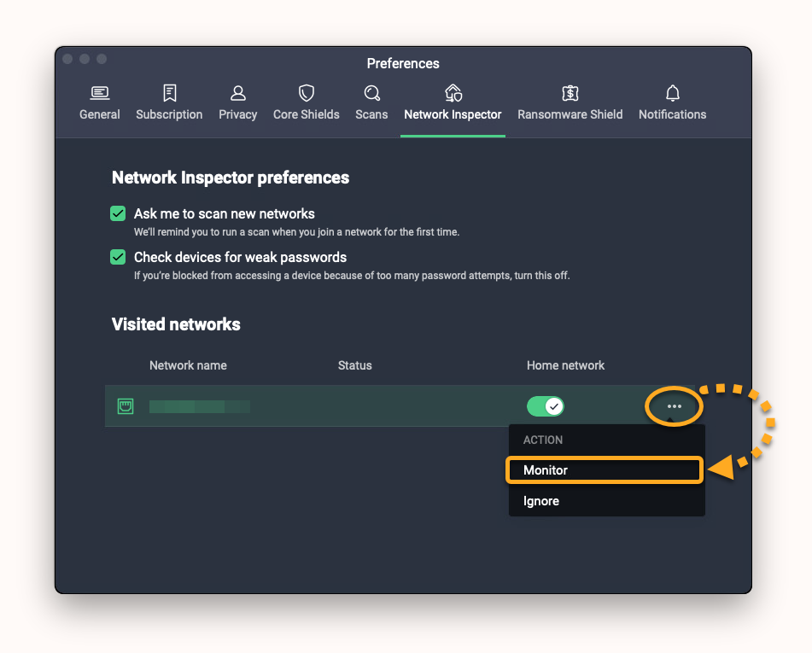Select the Scans magnifier icon
This screenshot has height=653, width=812.
pyautogui.click(x=371, y=92)
